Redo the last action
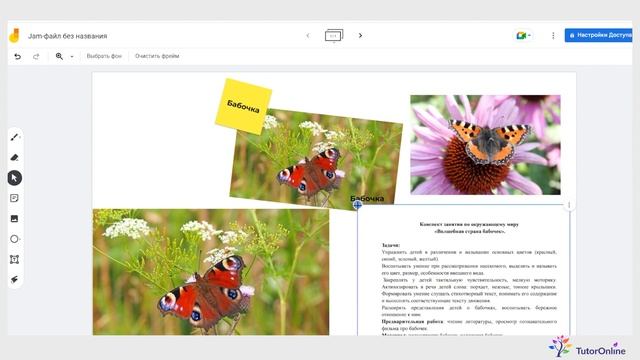Viewport: 640px width, 360px height. click(36, 56)
